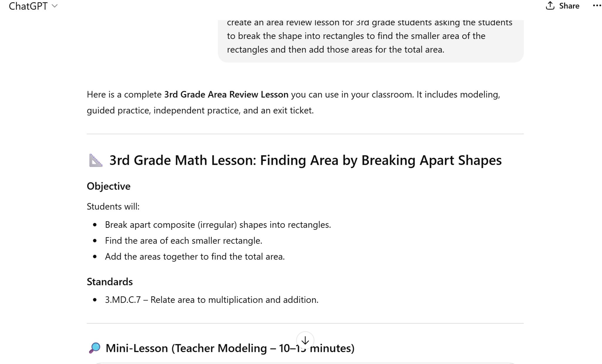Viewport: 602px width, 364px height.
Task: Click the Standards heading
Action: [x=110, y=282]
